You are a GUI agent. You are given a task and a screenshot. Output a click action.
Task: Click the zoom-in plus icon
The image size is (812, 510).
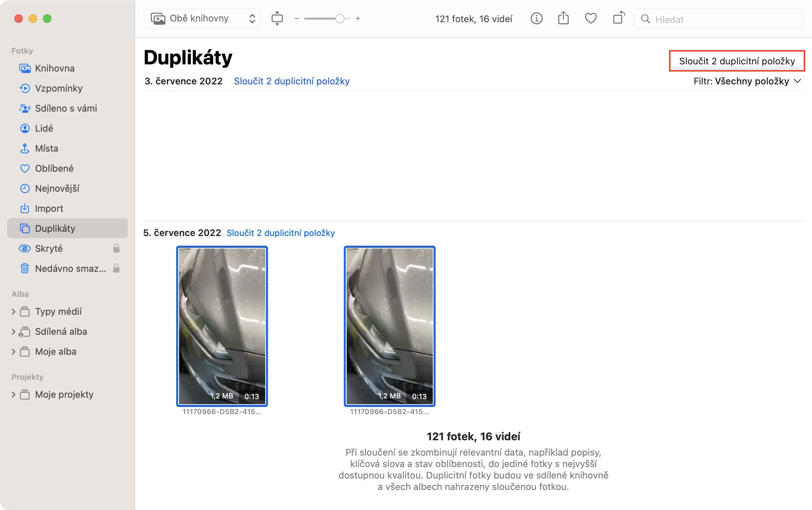(x=358, y=19)
